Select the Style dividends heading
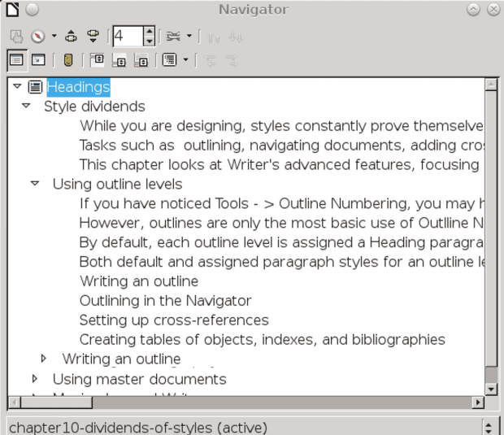The image size is (504, 435). (x=94, y=107)
